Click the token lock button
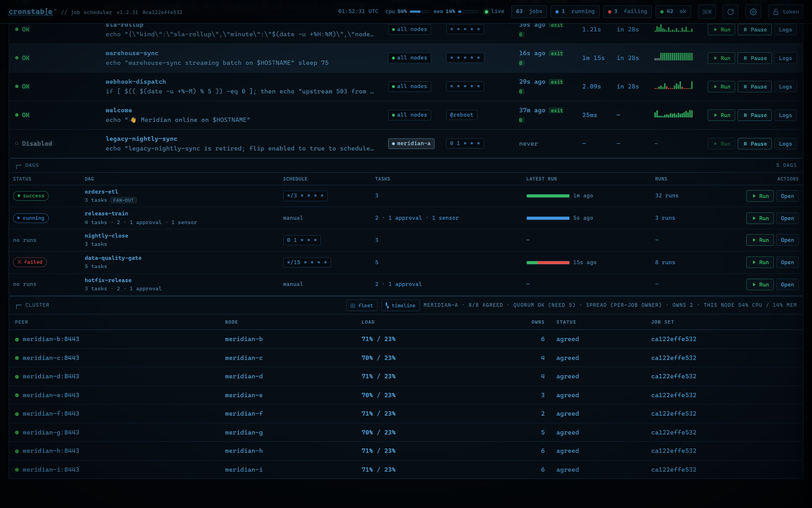 [785, 12]
